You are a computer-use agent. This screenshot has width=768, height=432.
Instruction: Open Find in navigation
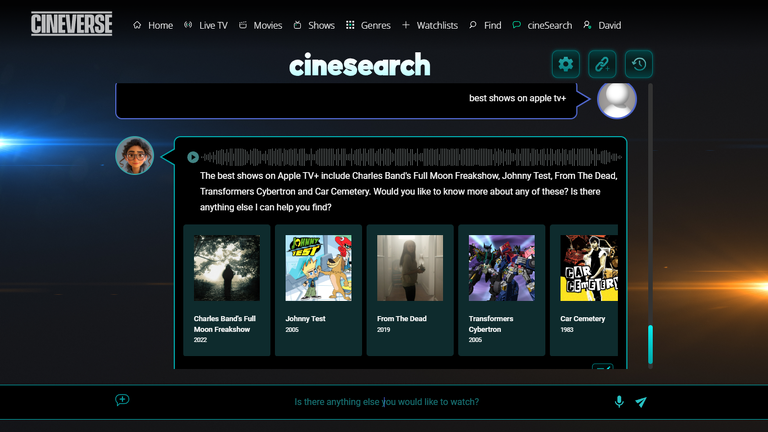click(485, 25)
